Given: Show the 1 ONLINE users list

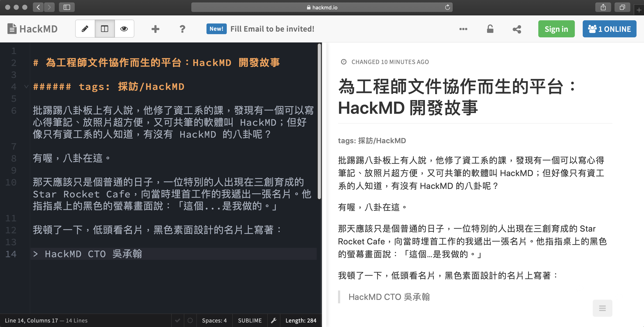Looking at the screenshot, I should tap(609, 29).
